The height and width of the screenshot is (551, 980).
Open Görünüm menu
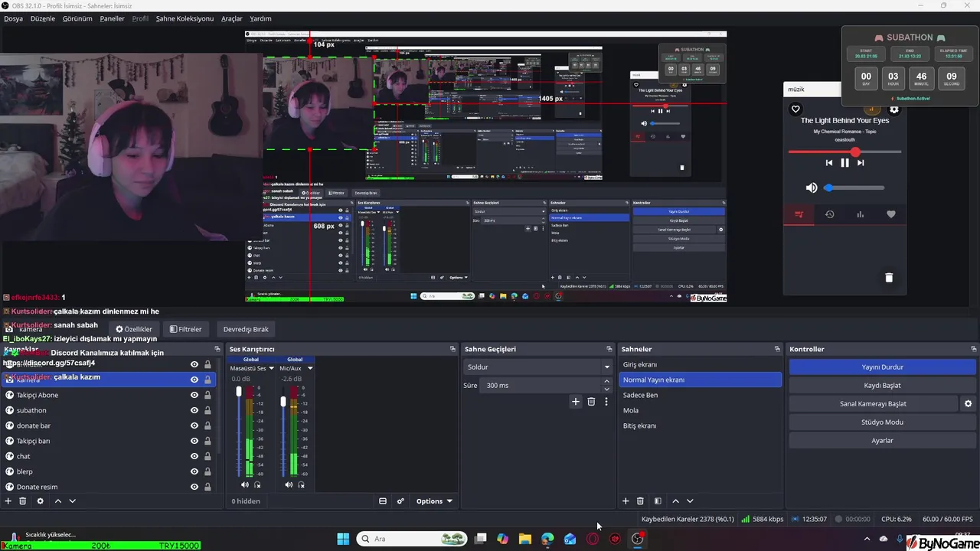tap(77, 18)
